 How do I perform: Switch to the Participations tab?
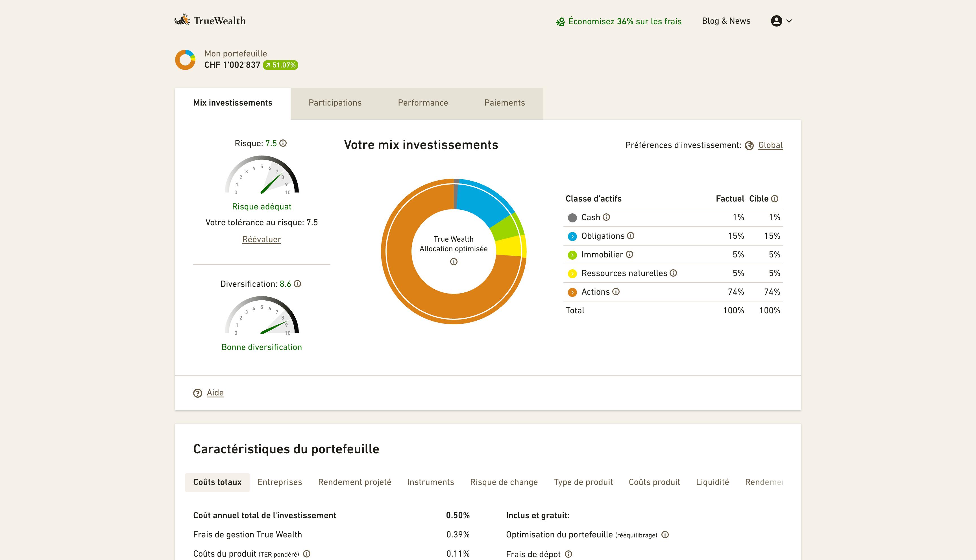tap(335, 103)
